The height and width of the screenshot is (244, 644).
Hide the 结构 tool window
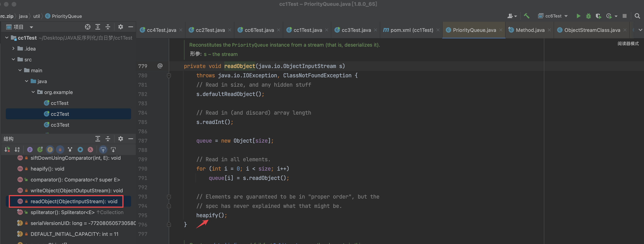coord(131,139)
